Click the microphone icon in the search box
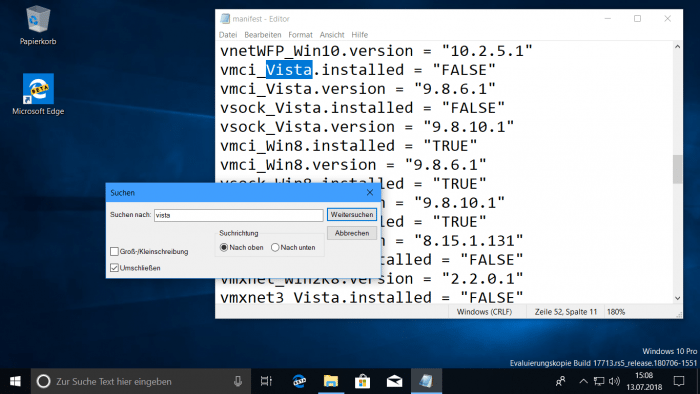Screen dimensions: 700x394 click(238, 382)
